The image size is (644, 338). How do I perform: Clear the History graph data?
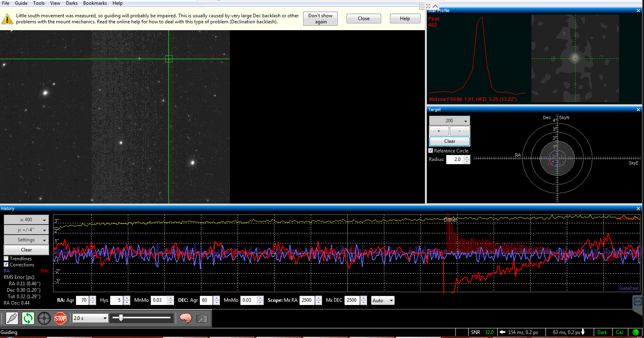(26, 250)
